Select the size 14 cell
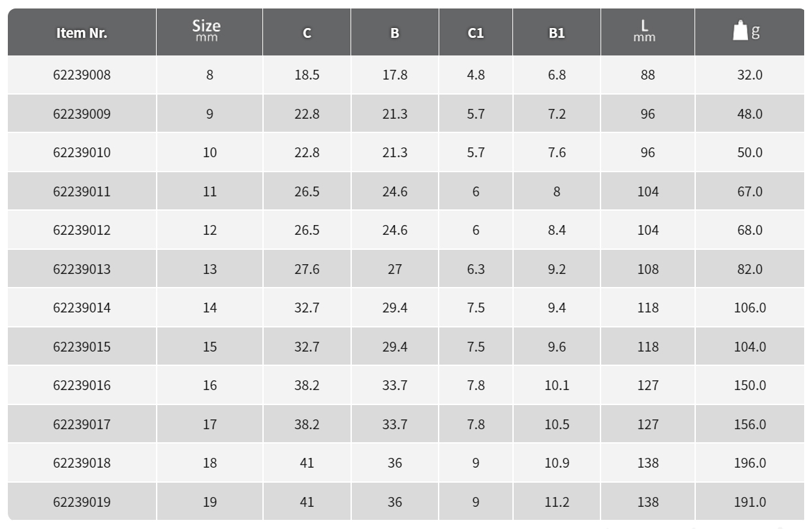Image resolution: width=812 pixels, height=529 pixels. point(210,308)
